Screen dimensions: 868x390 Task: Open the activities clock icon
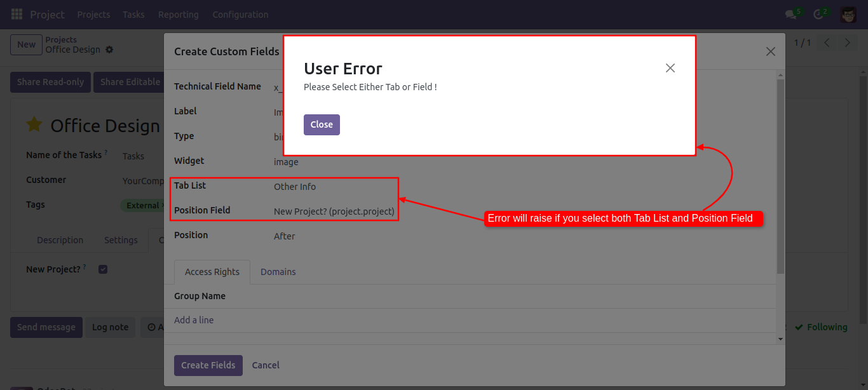click(818, 15)
